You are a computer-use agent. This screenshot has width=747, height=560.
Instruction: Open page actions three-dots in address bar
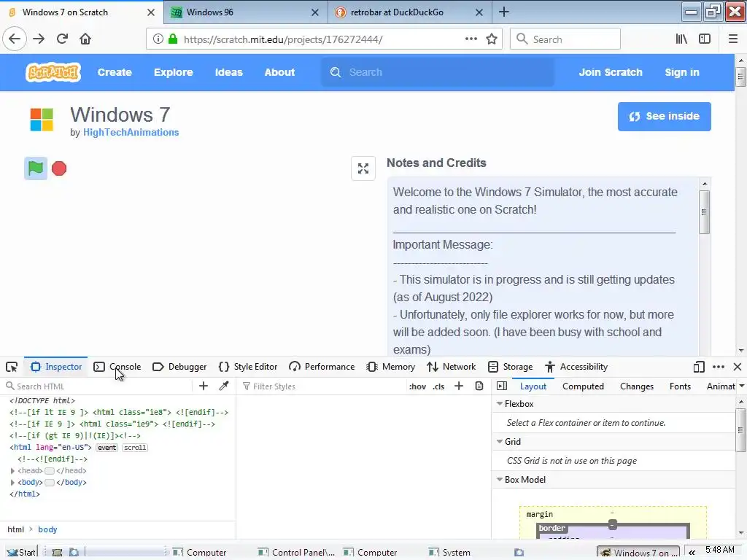(x=471, y=39)
